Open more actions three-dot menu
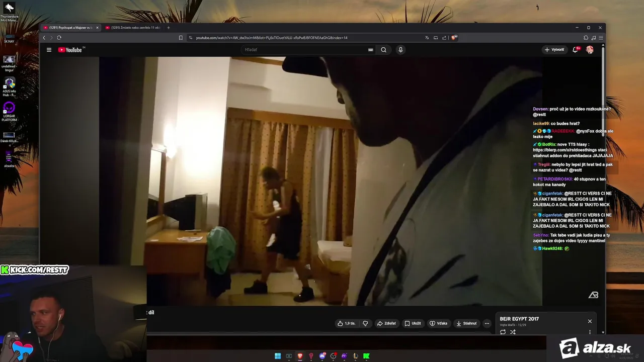 click(487, 323)
